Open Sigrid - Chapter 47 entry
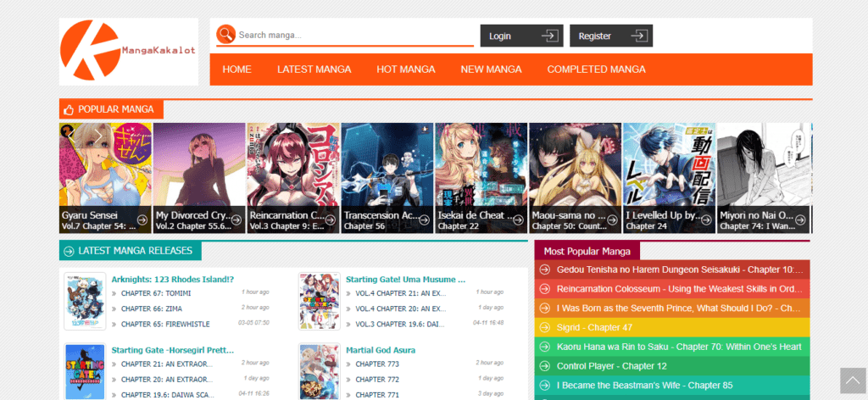 click(x=594, y=327)
